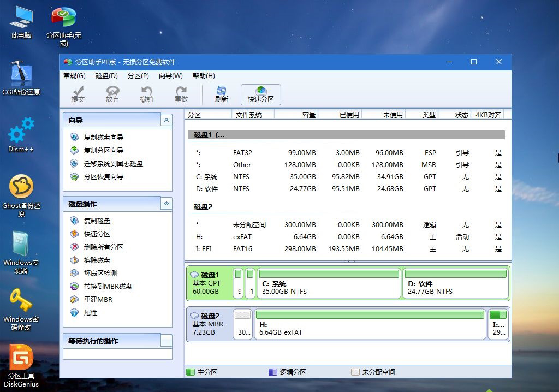559x392 pixels.
Task: Open 快速分区 (Quick Partition) from toolbar
Action: pyautogui.click(x=260, y=94)
